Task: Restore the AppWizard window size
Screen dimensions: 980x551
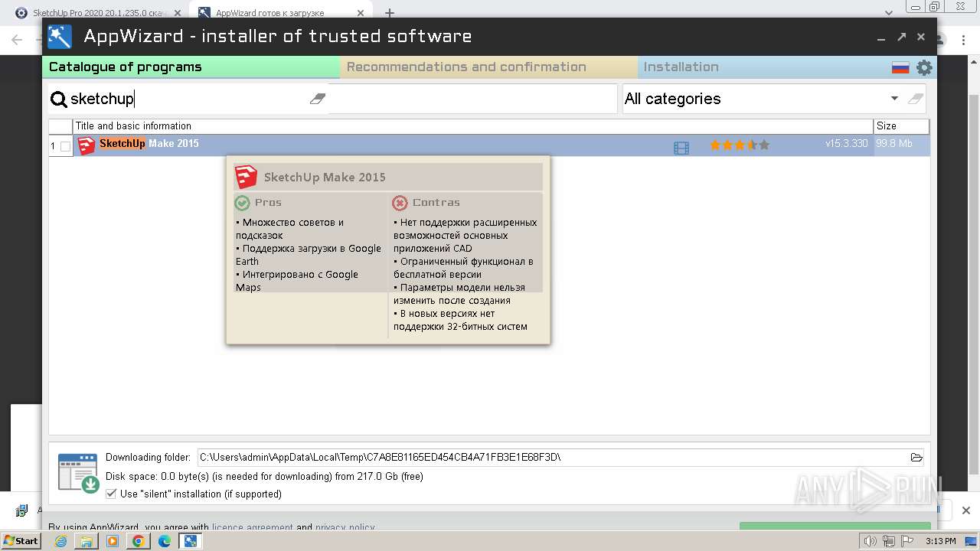Action: click(x=901, y=37)
